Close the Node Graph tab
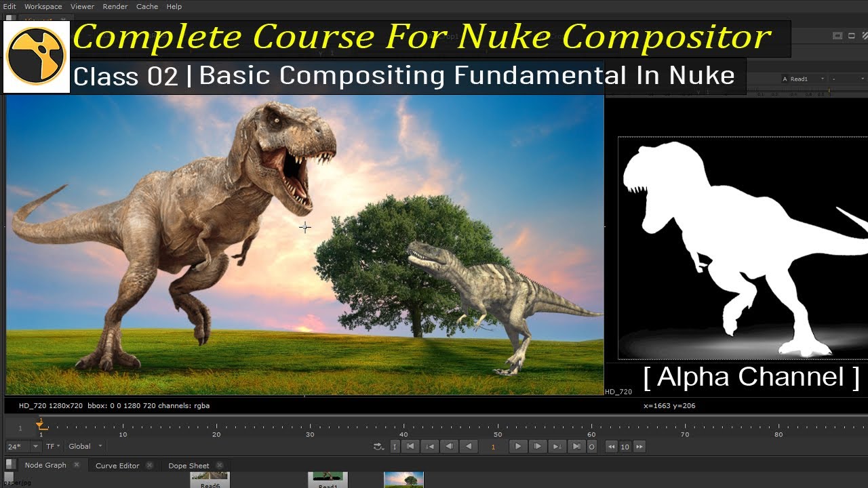This screenshot has height=488, width=868. coord(77,465)
